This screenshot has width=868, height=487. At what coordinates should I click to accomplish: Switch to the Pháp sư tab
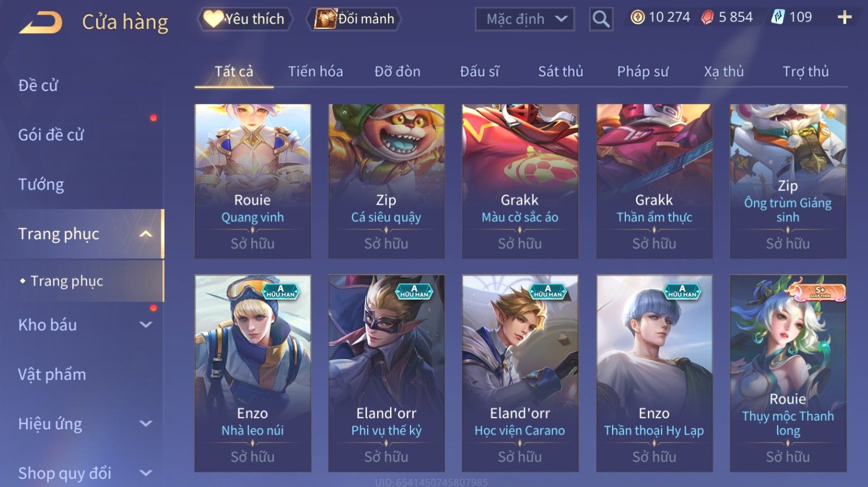pos(643,71)
